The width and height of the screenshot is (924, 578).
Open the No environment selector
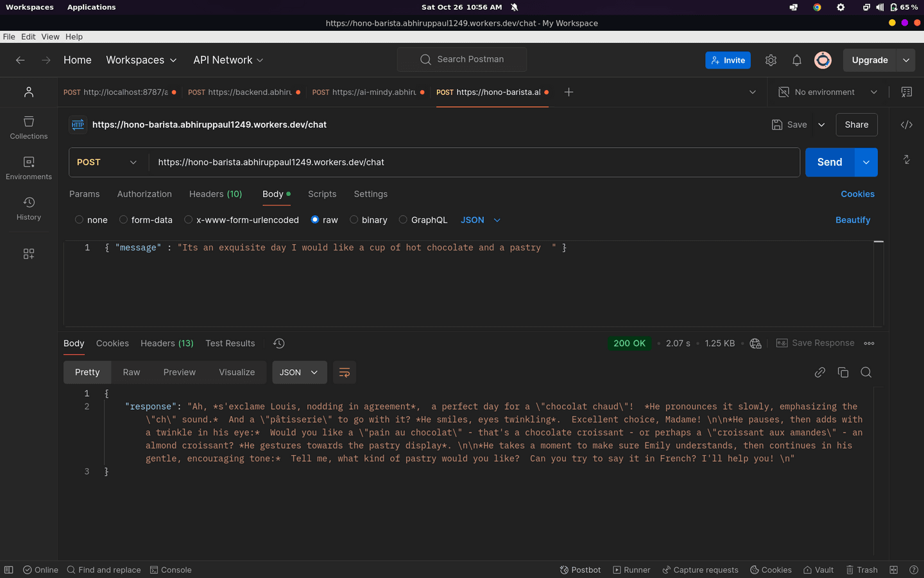click(x=828, y=92)
